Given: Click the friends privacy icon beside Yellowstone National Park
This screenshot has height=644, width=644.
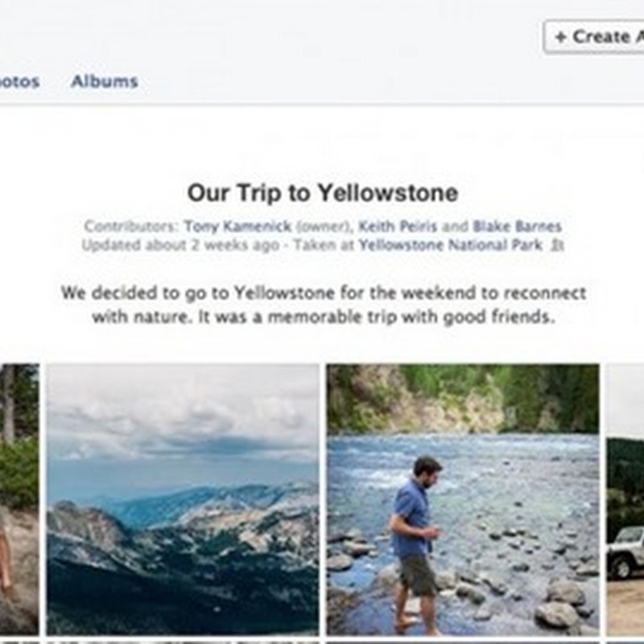Looking at the screenshot, I should (x=556, y=246).
